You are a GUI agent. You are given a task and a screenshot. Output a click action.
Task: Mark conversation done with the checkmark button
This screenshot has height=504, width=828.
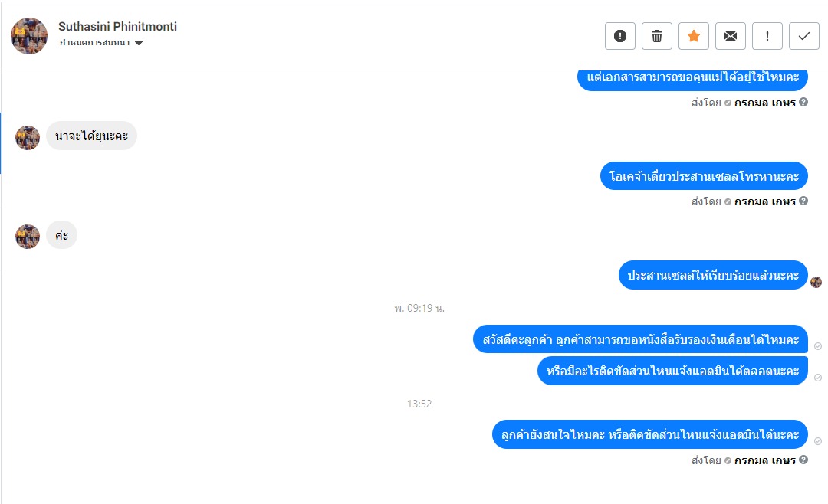[804, 36]
